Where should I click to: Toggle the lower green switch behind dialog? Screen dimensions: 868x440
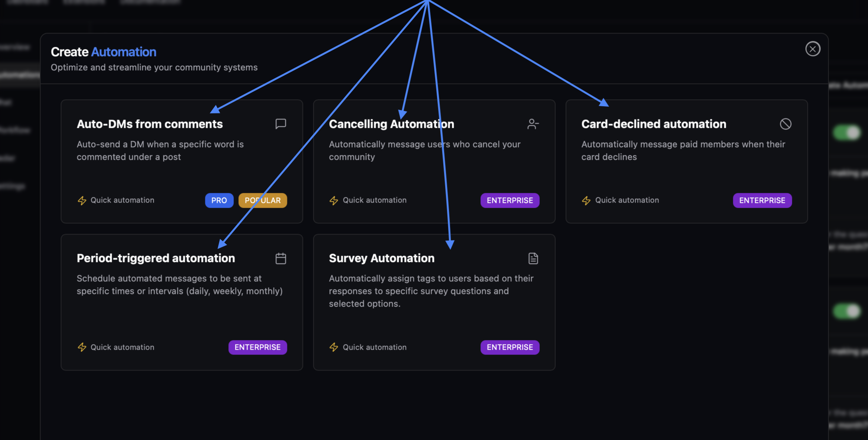click(x=846, y=311)
